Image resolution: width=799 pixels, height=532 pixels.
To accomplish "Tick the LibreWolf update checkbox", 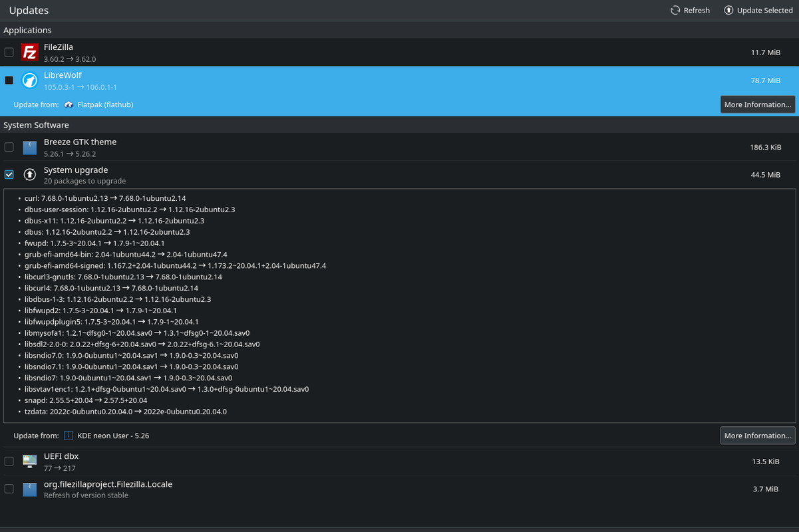I will click(9, 80).
